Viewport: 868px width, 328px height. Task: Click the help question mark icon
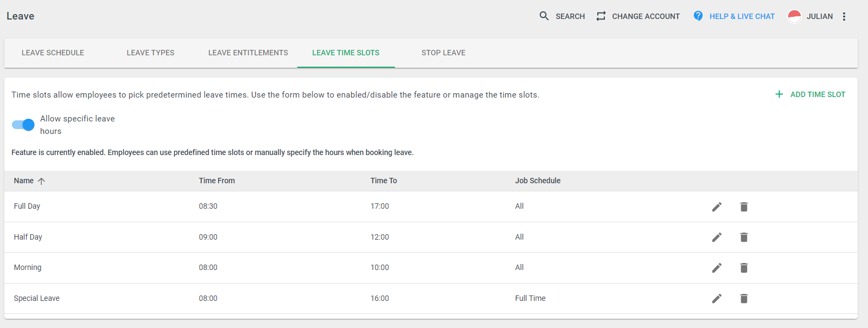[698, 16]
